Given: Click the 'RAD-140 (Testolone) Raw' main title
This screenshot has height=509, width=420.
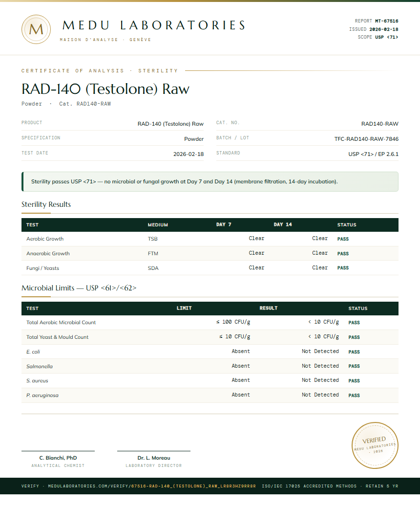Looking at the screenshot, I should pos(105,89).
